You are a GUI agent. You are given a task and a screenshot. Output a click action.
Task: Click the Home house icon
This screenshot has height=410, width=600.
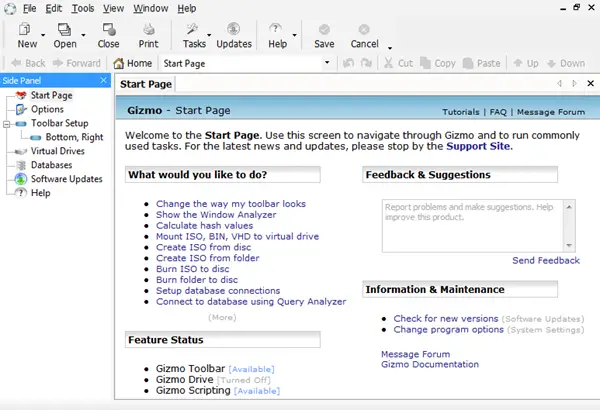119,63
